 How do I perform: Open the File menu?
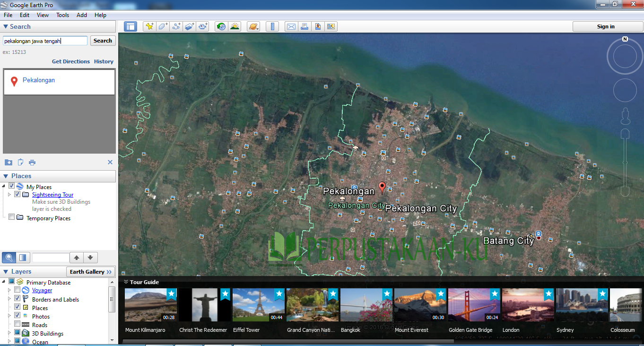tap(8, 15)
